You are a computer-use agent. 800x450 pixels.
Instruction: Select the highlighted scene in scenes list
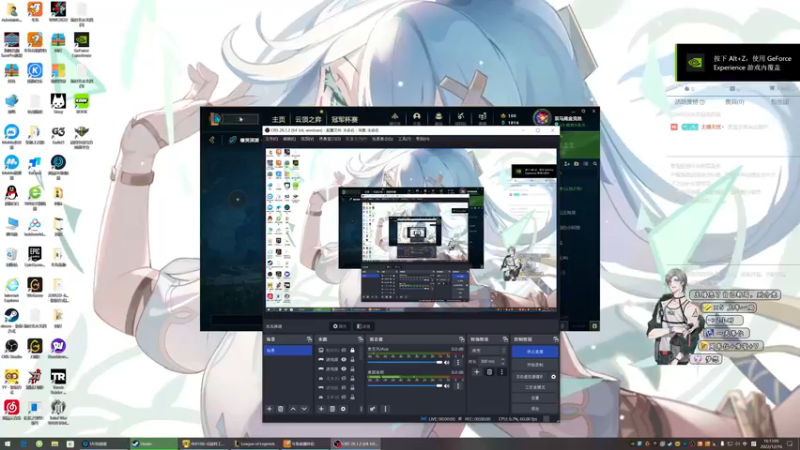(288, 351)
